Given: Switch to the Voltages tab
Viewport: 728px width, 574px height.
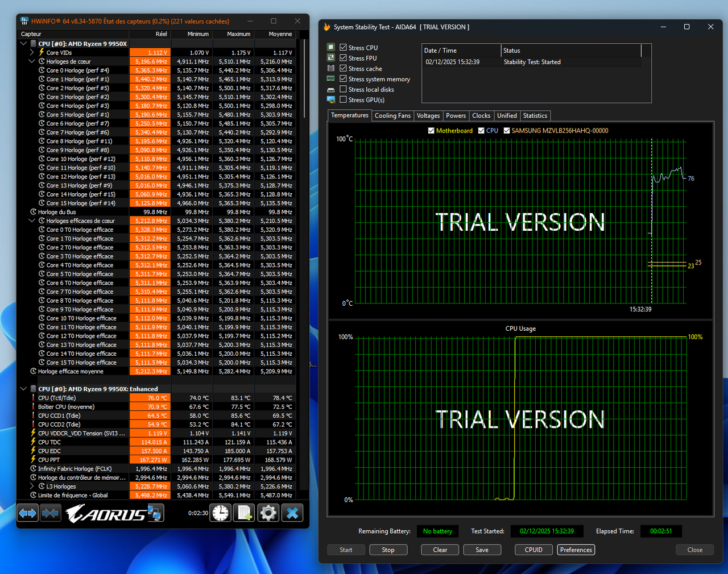Looking at the screenshot, I should click(428, 116).
